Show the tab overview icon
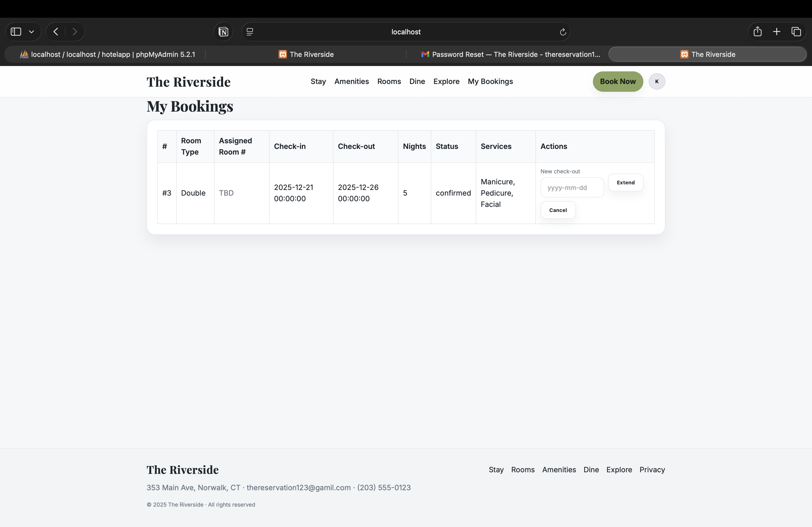 (x=796, y=32)
